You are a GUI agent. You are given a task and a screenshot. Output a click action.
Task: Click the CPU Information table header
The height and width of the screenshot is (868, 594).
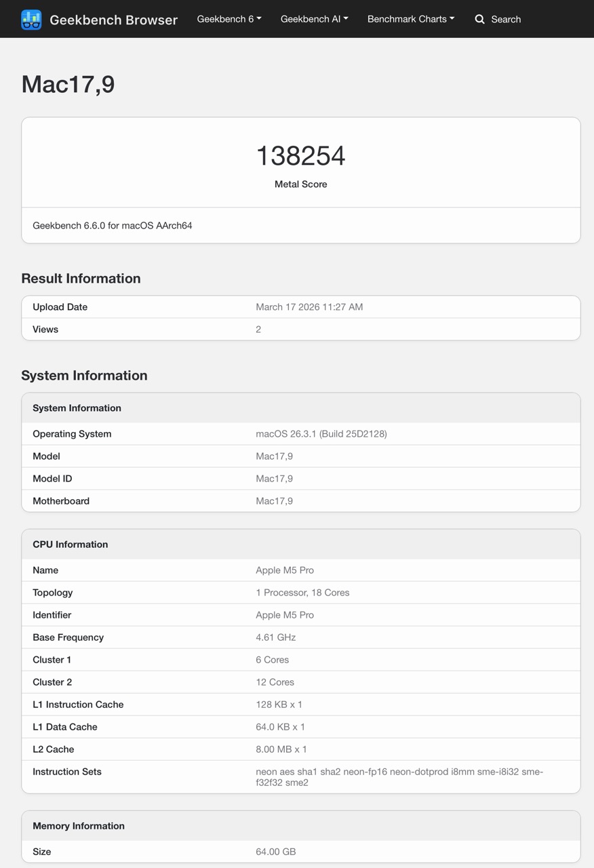[x=71, y=545]
